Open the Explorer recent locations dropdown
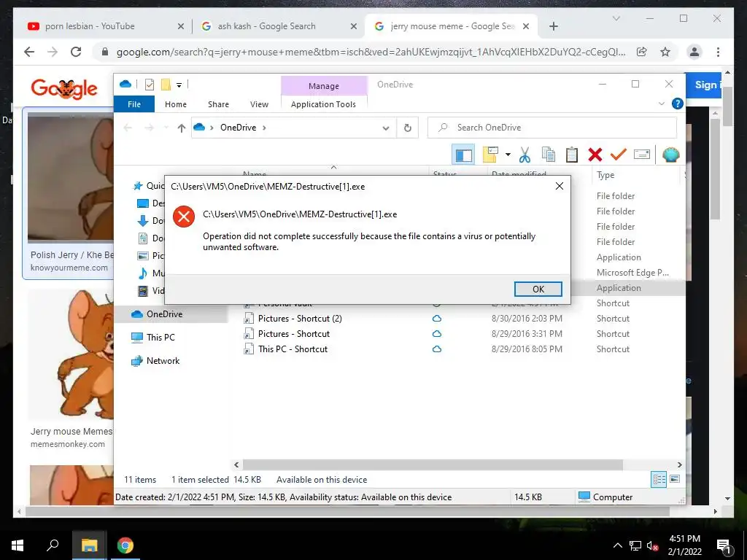 tap(166, 128)
